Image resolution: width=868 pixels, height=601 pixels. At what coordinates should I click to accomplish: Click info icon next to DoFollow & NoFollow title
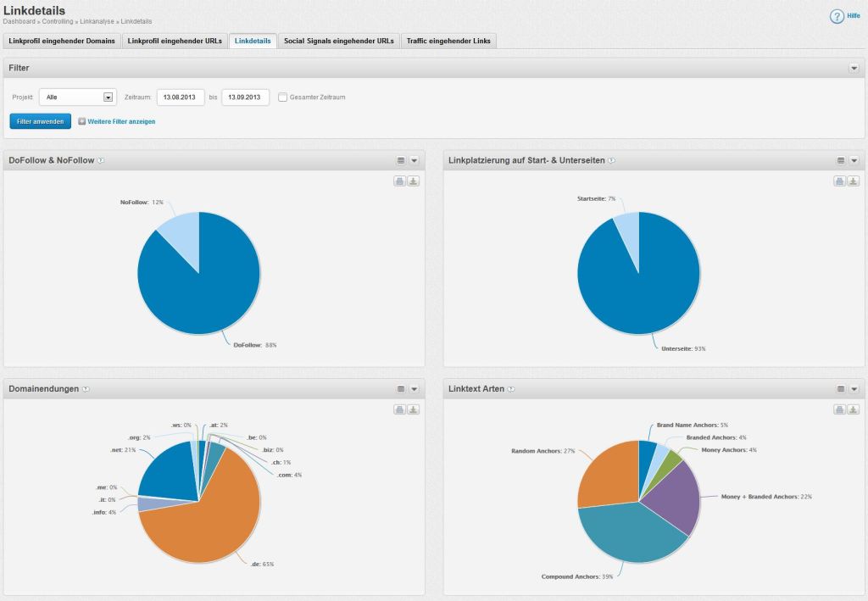101,160
